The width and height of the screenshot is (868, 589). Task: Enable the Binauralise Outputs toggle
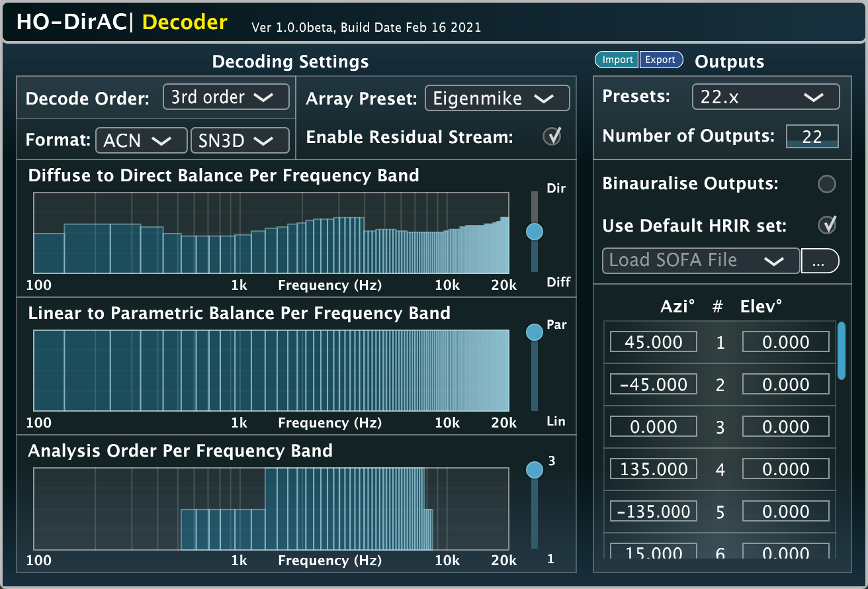(827, 184)
